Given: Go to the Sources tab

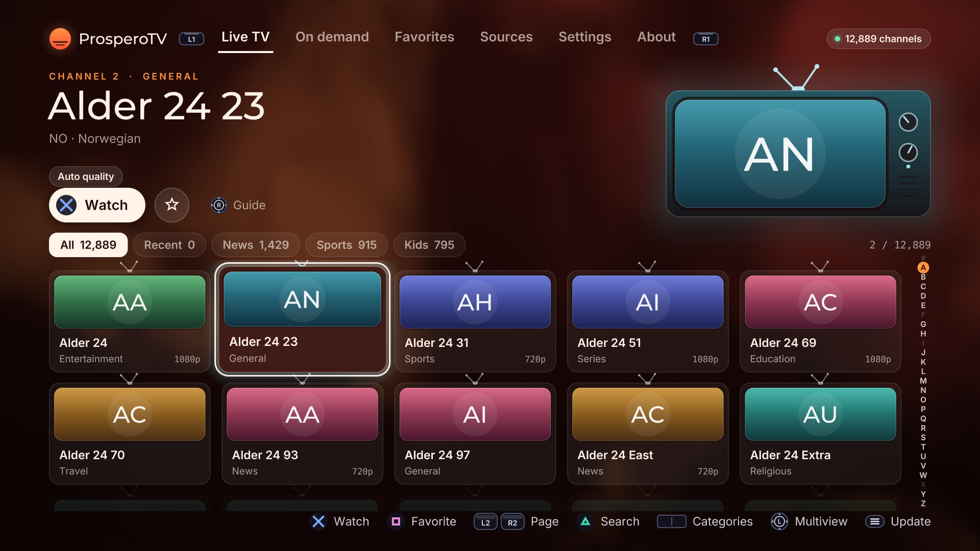Looking at the screenshot, I should tap(506, 37).
